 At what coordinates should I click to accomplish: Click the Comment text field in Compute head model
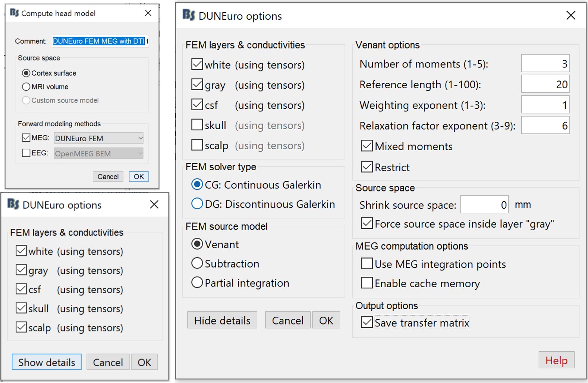(x=100, y=41)
